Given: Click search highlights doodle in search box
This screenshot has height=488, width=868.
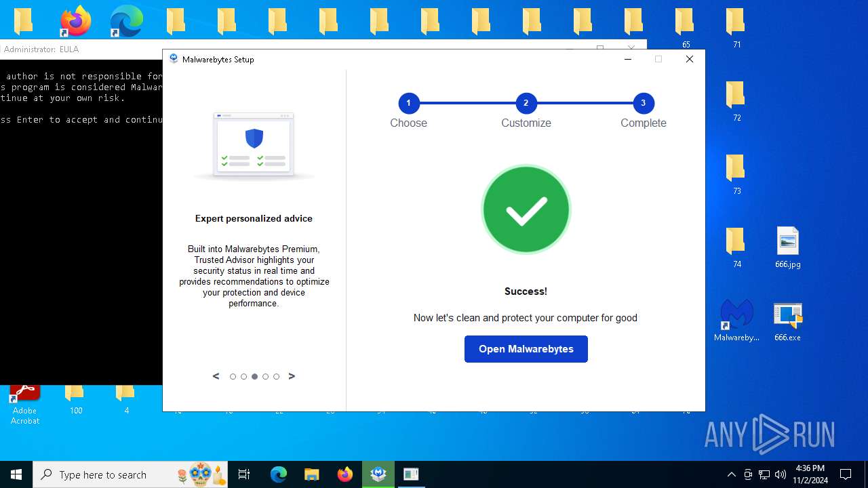Looking at the screenshot, I should 201,474.
